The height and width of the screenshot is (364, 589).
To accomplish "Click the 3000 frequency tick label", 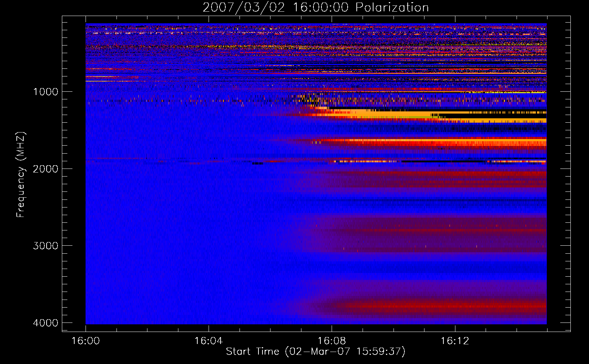I will (x=46, y=246).
